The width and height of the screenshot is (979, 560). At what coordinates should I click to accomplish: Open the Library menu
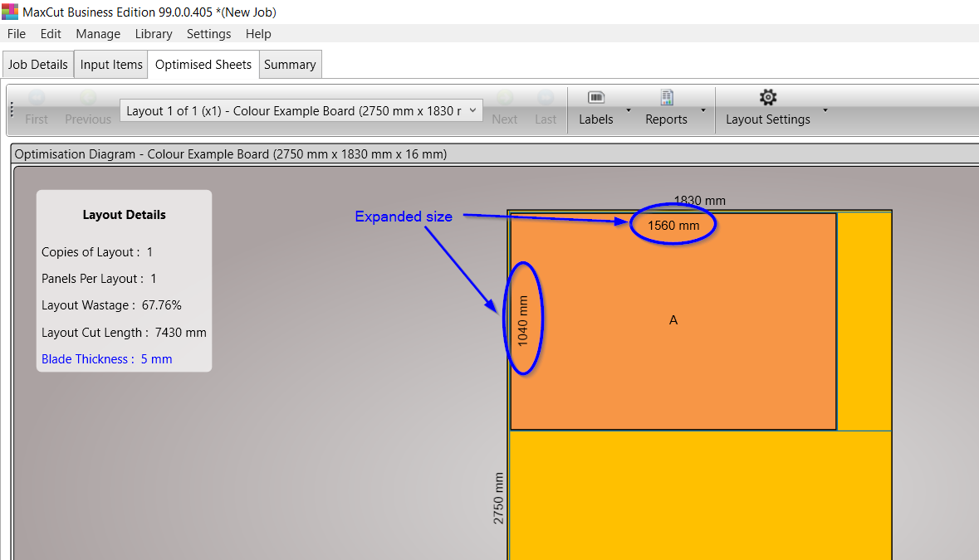154,34
